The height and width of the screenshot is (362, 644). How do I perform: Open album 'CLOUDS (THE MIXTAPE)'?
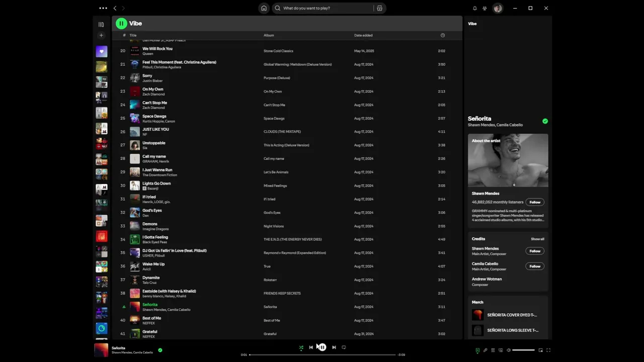point(282,132)
